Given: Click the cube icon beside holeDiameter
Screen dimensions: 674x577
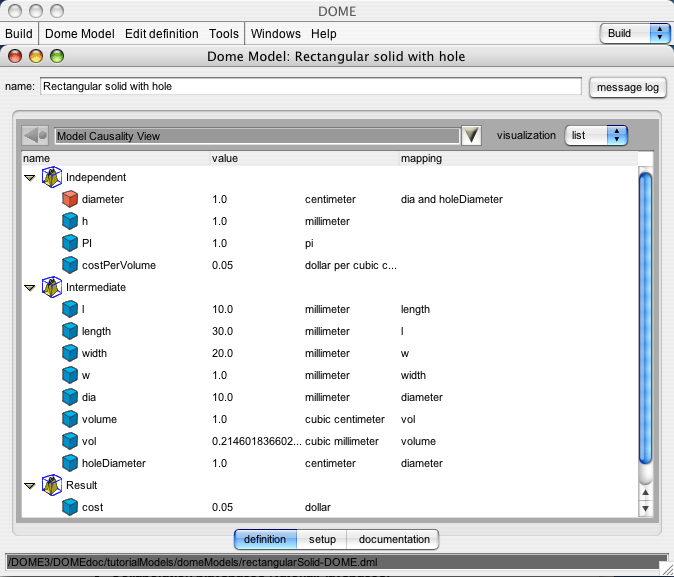Looking at the screenshot, I should 70,463.
